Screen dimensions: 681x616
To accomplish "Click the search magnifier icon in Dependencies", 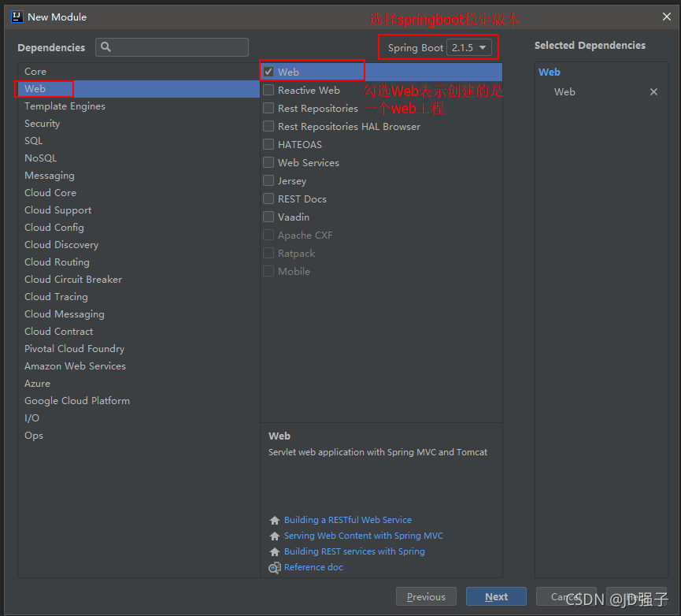I will coord(106,47).
